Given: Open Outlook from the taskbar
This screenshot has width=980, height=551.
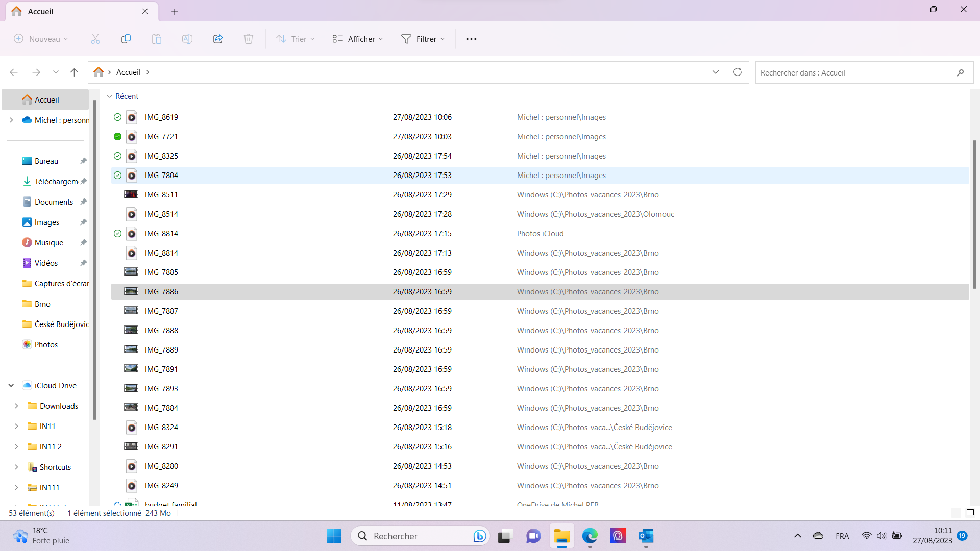Looking at the screenshot, I should point(646,536).
